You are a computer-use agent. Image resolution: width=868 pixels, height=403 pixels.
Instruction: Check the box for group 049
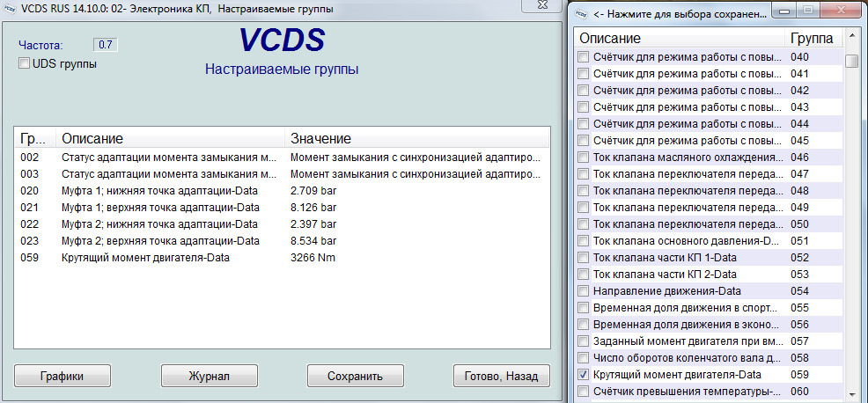click(584, 207)
